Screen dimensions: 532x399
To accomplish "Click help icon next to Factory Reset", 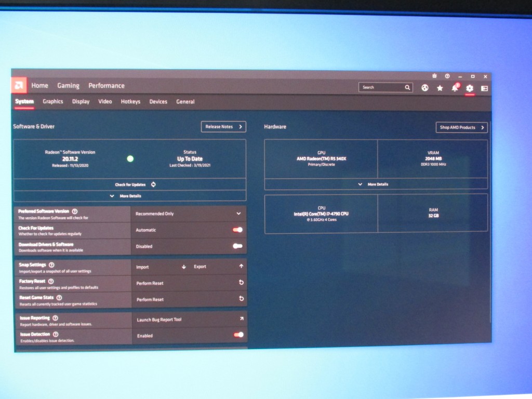I will click(51, 281).
